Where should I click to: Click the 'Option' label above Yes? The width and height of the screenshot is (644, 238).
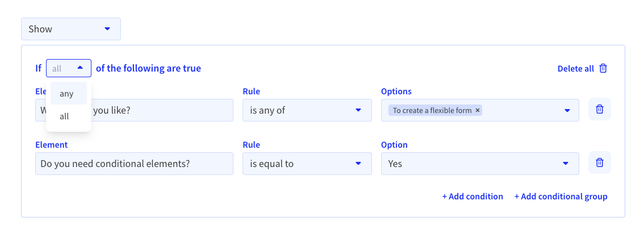point(394,145)
